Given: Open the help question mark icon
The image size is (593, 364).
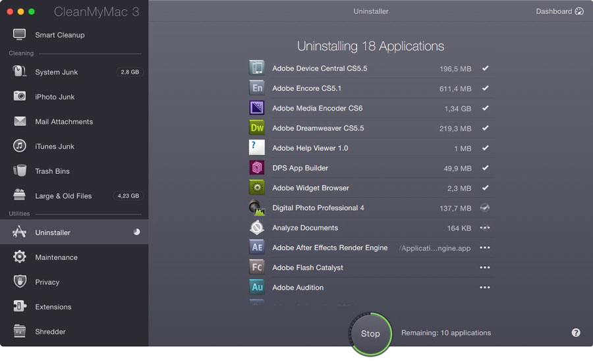Looking at the screenshot, I should click(576, 332).
